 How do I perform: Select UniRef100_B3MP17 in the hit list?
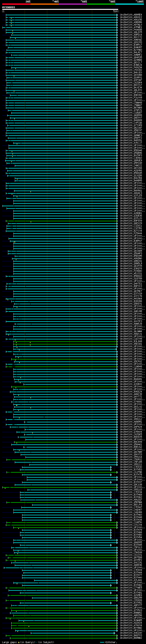pos(131,45)
